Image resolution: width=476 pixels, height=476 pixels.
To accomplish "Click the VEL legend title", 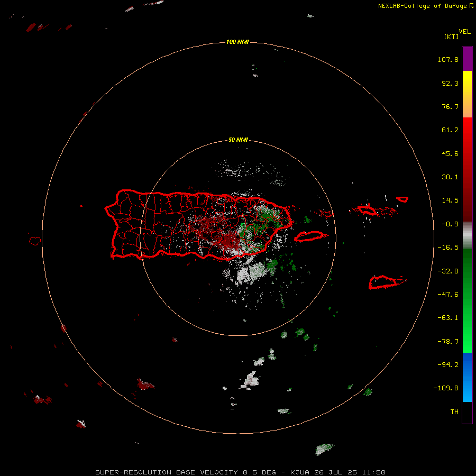I will point(464,32).
